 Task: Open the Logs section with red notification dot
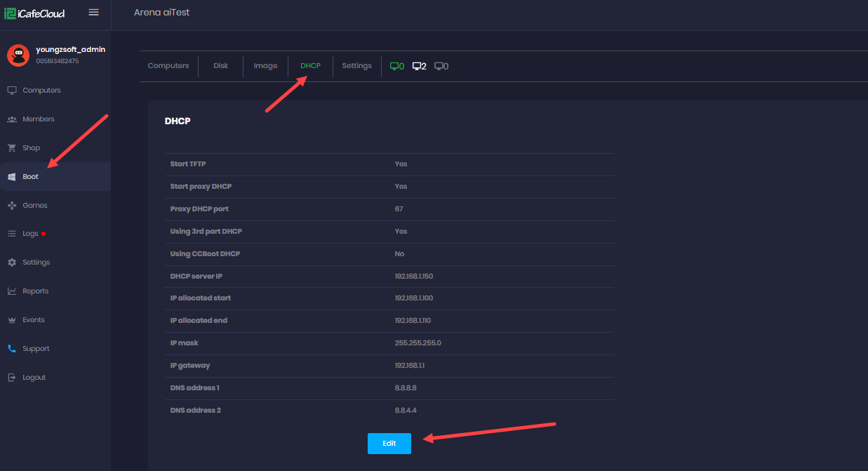point(29,233)
